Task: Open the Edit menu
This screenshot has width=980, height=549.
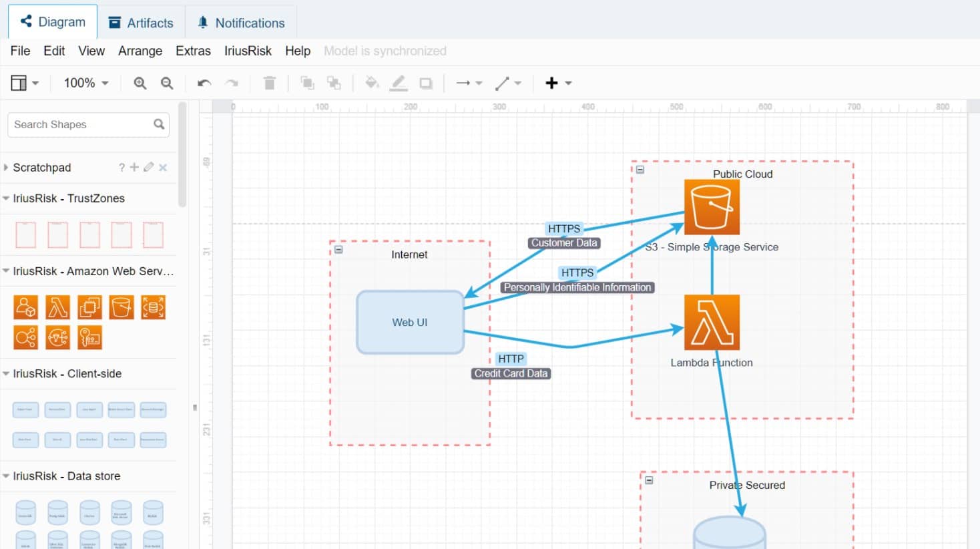Action: 54,51
